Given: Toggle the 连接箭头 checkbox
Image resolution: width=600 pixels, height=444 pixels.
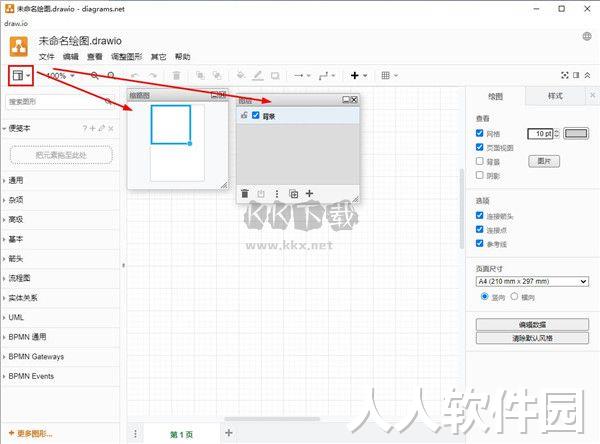Looking at the screenshot, I should point(479,215).
